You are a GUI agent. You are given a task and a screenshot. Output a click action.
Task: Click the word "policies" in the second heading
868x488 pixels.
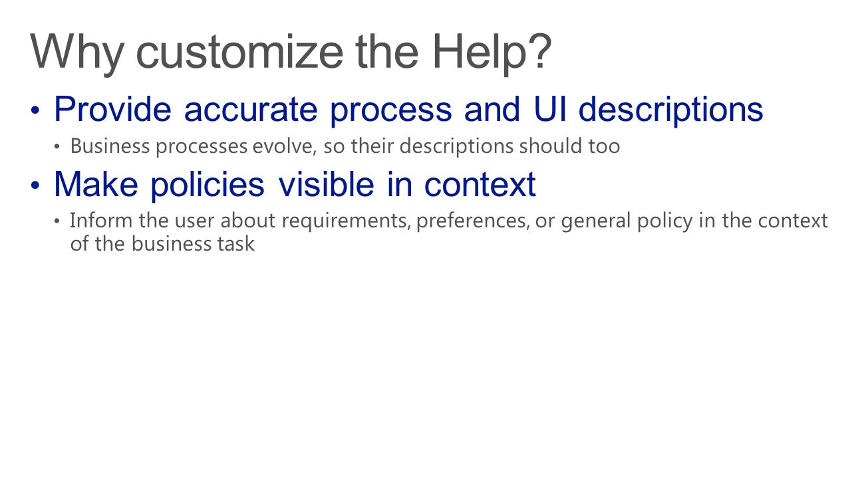(207, 185)
